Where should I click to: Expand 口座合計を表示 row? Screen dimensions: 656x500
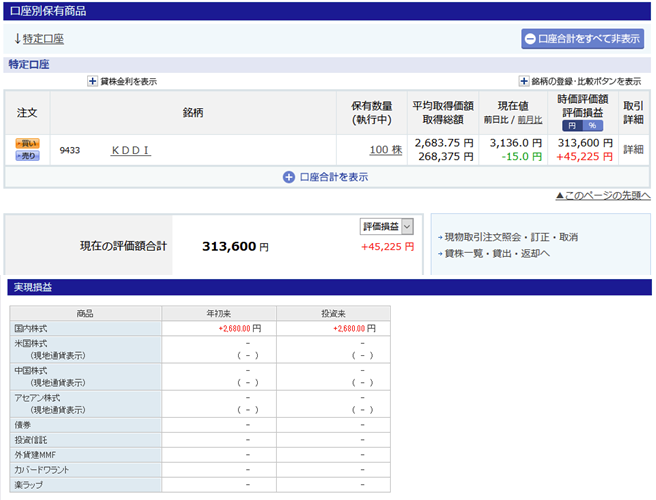click(334, 177)
